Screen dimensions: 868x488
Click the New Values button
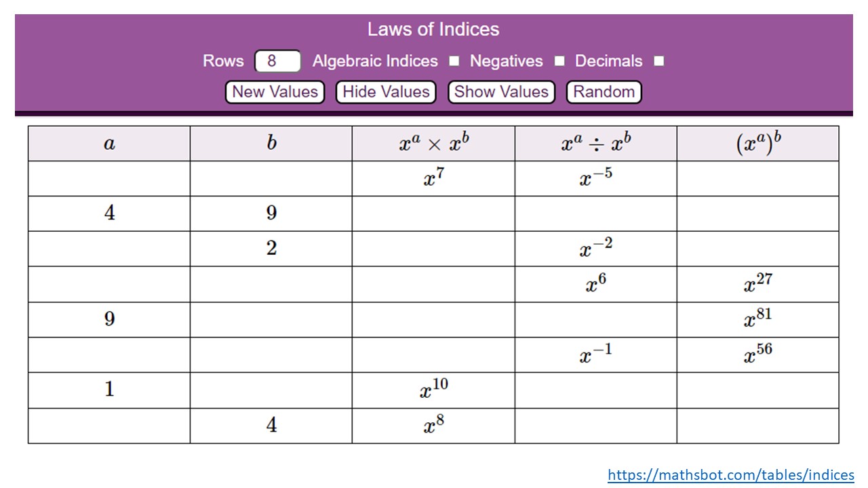pyautogui.click(x=275, y=92)
